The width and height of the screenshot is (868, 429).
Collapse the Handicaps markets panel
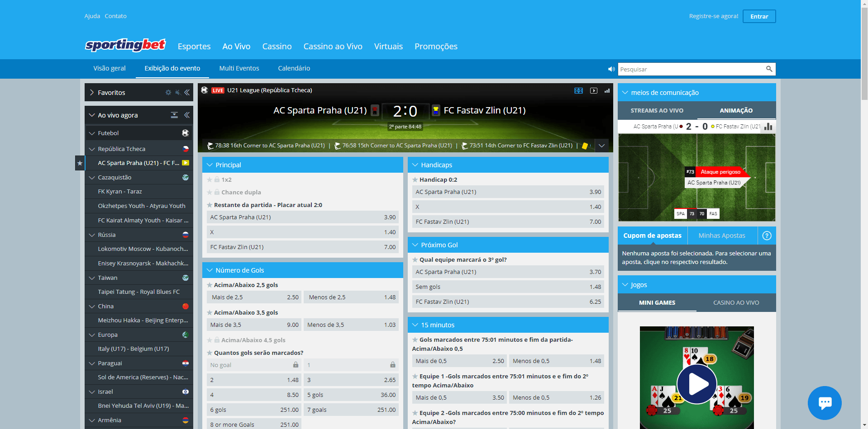[415, 165]
